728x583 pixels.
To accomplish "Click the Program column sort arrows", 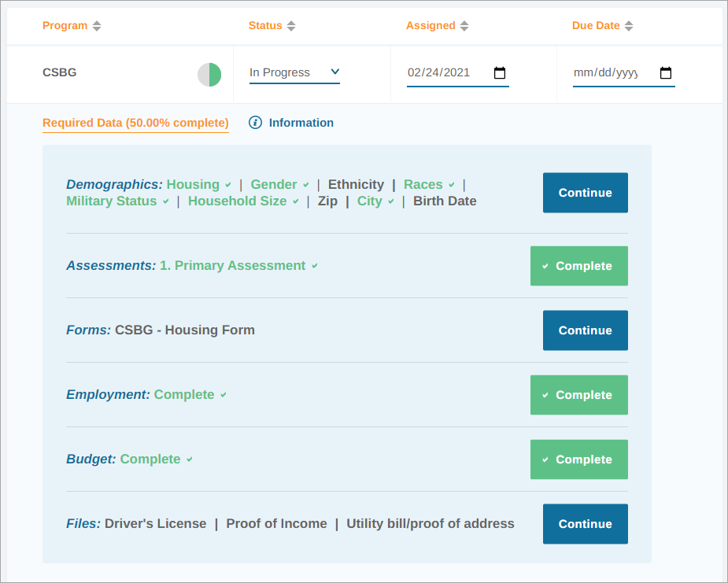I will pyautogui.click(x=97, y=26).
